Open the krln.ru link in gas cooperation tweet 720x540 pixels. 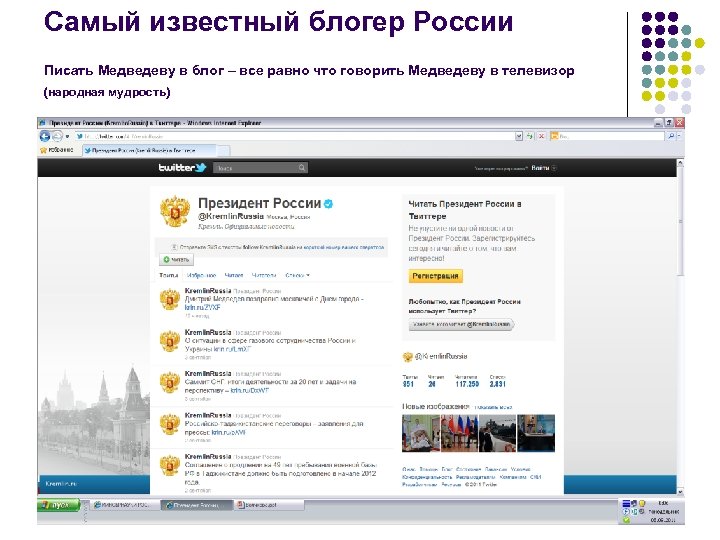pyautogui.click(x=233, y=349)
